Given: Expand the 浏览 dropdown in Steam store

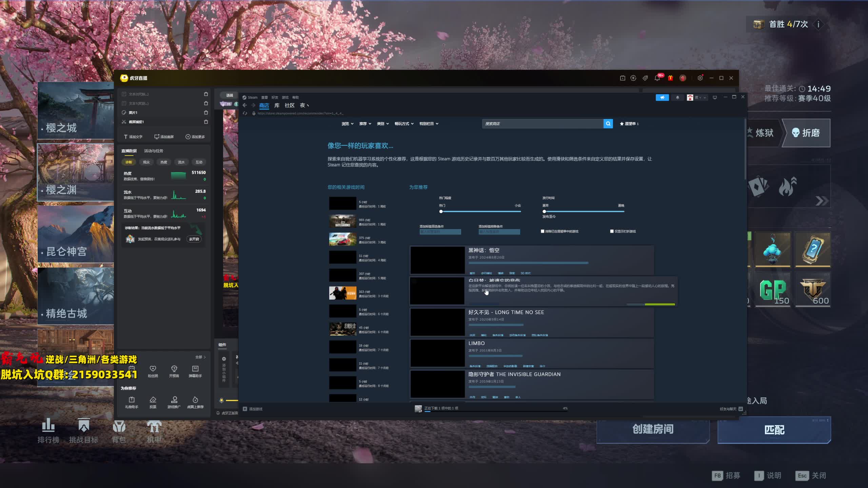Looking at the screenshot, I should 348,124.
